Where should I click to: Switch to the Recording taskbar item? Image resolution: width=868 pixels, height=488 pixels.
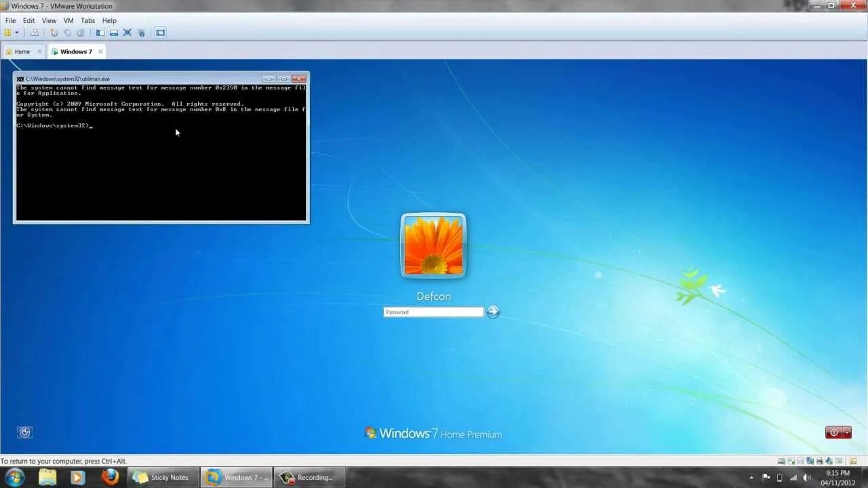(x=309, y=477)
